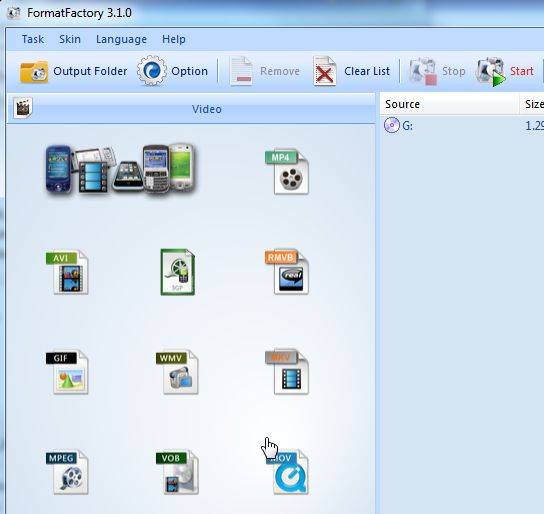Choose the MKV format icon

point(287,372)
